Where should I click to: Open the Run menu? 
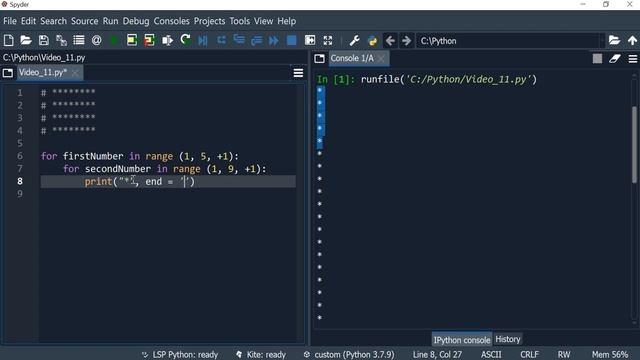click(x=110, y=21)
